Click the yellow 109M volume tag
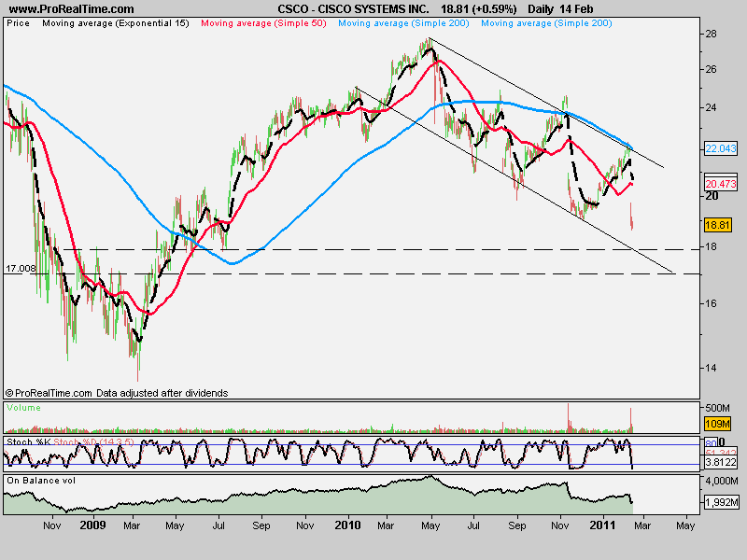This screenshot has height=560, width=747. coord(717,424)
